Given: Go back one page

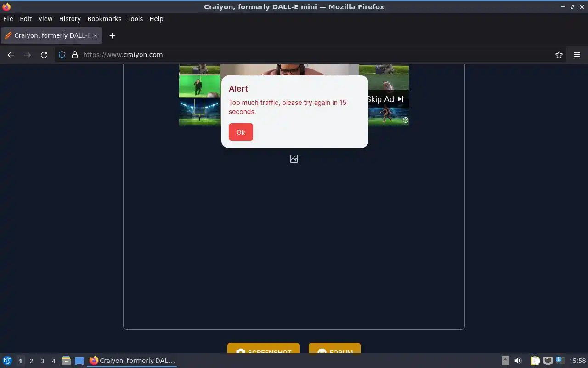Looking at the screenshot, I should (11, 55).
